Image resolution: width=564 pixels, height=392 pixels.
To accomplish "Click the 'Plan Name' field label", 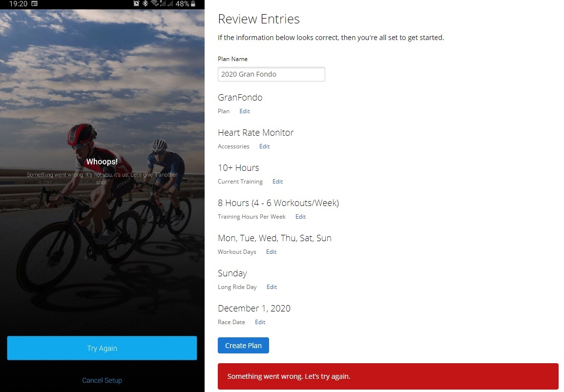I will click(x=232, y=59).
